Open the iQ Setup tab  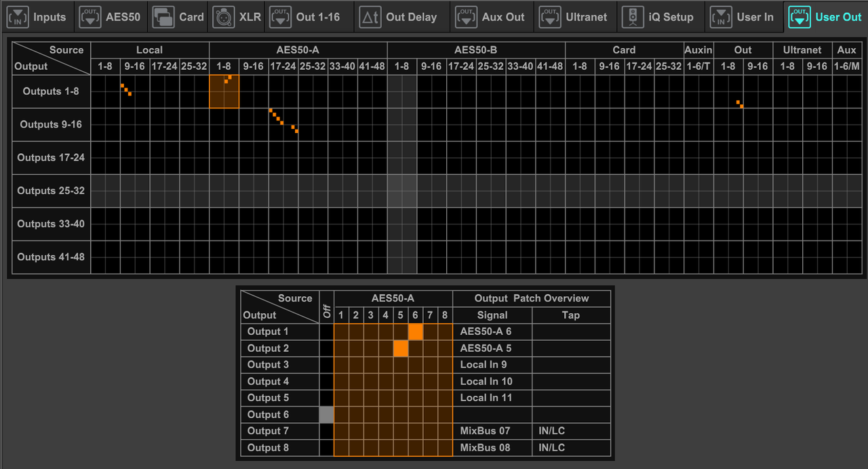coord(660,17)
